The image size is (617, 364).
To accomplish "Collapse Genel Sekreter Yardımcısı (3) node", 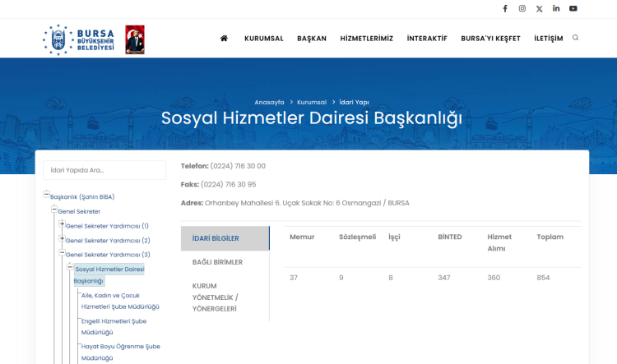I will point(62,253).
